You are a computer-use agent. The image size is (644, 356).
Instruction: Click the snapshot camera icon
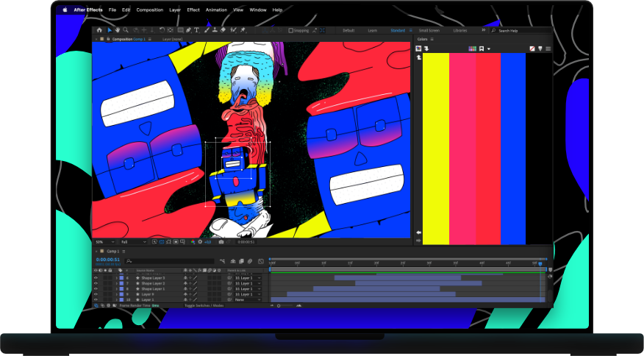[x=221, y=242]
